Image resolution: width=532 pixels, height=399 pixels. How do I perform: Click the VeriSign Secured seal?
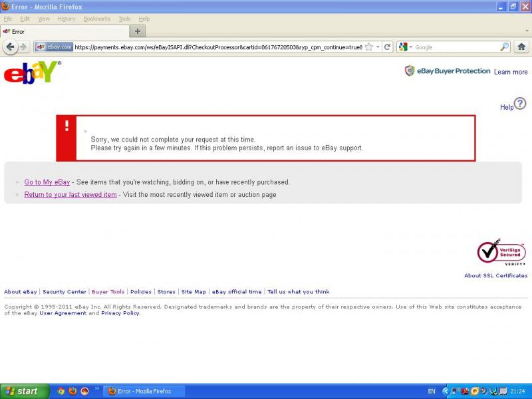(x=501, y=252)
